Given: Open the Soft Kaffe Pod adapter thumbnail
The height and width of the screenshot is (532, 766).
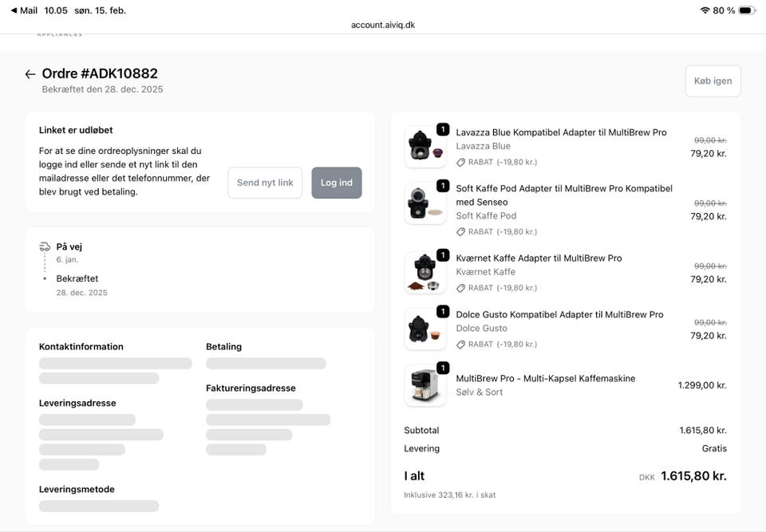Looking at the screenshot, I should coord(424,203).
